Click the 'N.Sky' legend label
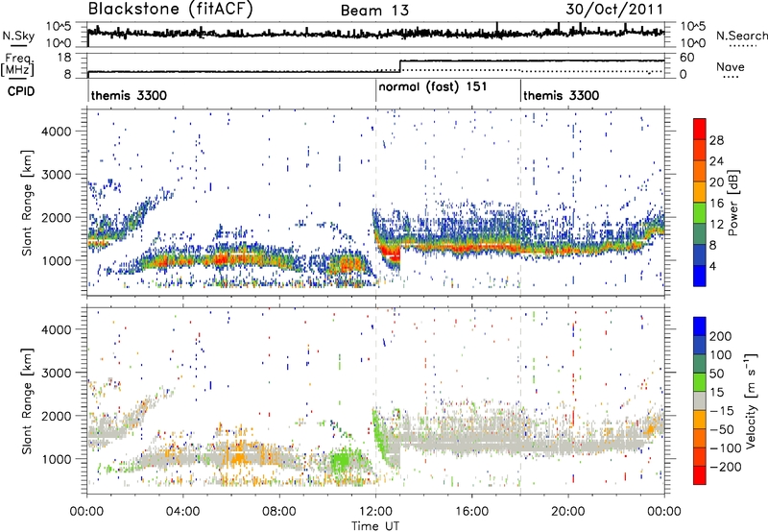Image resolution: width=768 pixels, height=532 pixels. pyautogui.click(x=18, y=36)
